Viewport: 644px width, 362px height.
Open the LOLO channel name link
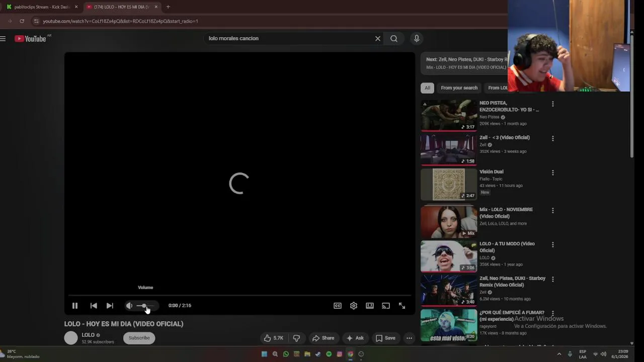point(88,335)
